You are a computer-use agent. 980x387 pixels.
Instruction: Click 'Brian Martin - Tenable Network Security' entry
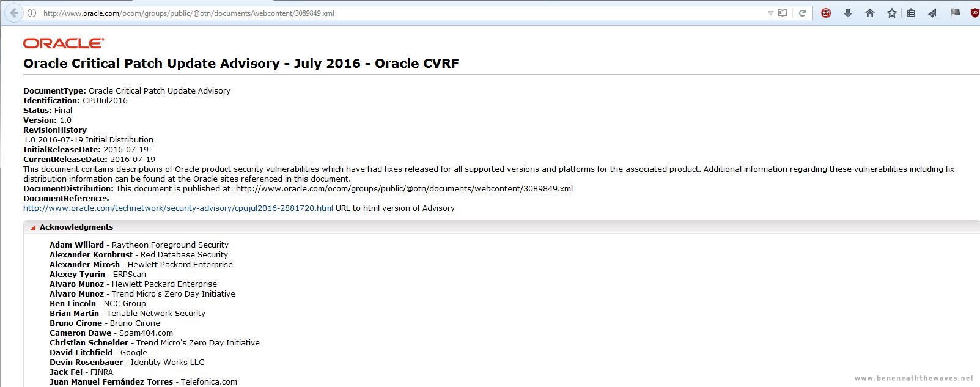[127, 313]
